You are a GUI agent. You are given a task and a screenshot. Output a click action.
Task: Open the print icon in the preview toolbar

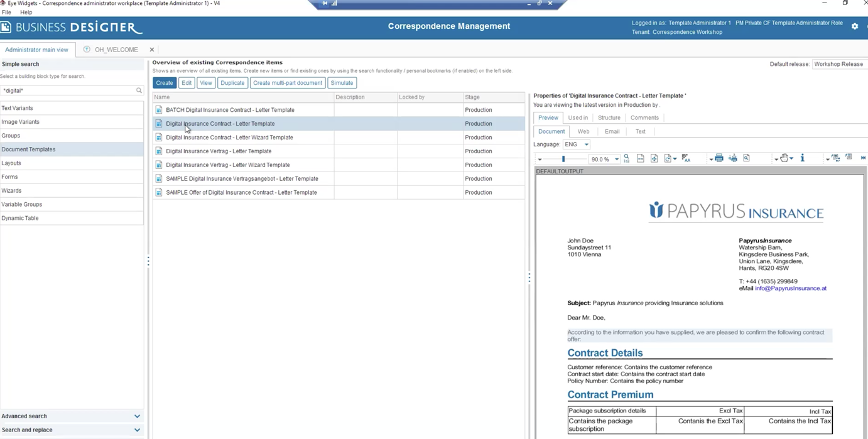click(x=719, y=158)
